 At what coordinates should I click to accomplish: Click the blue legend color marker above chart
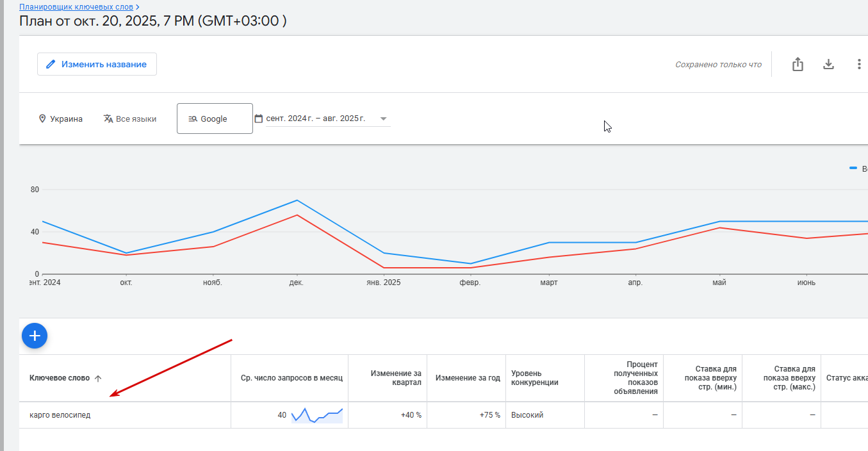(853, 168)
